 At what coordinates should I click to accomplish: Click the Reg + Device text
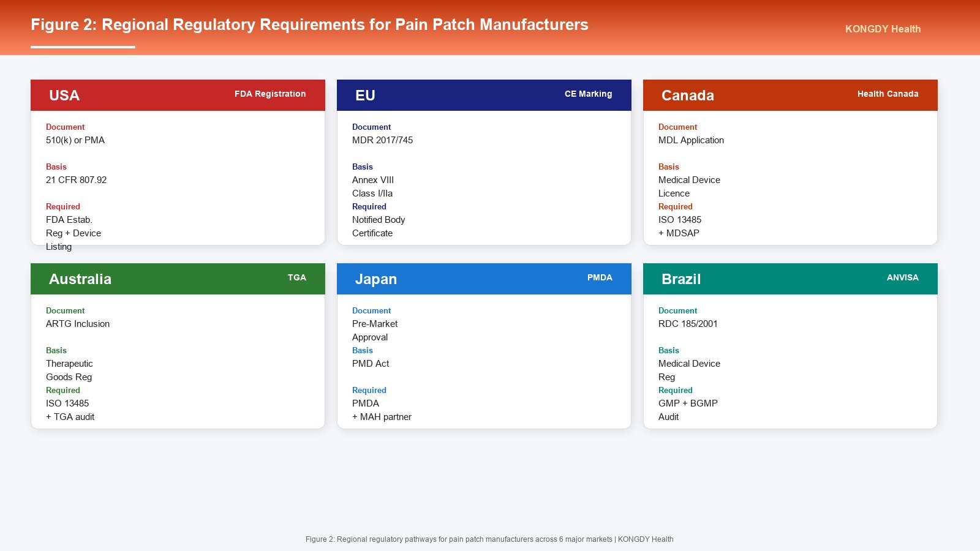[x=73, y=233]
